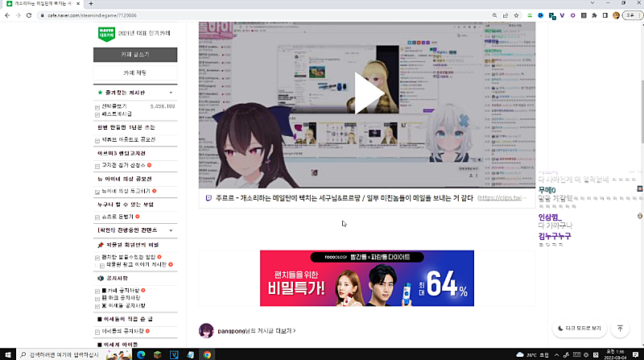Click the weather widget in taskbar

point(532,354)
